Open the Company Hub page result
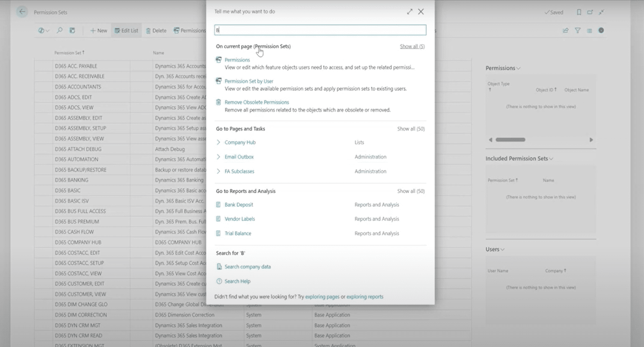 tap(240, 142)
